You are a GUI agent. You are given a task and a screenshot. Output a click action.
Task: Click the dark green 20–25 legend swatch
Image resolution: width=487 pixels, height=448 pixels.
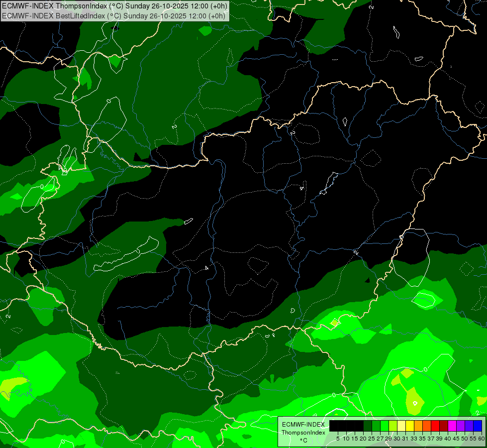tap(368, 426)
